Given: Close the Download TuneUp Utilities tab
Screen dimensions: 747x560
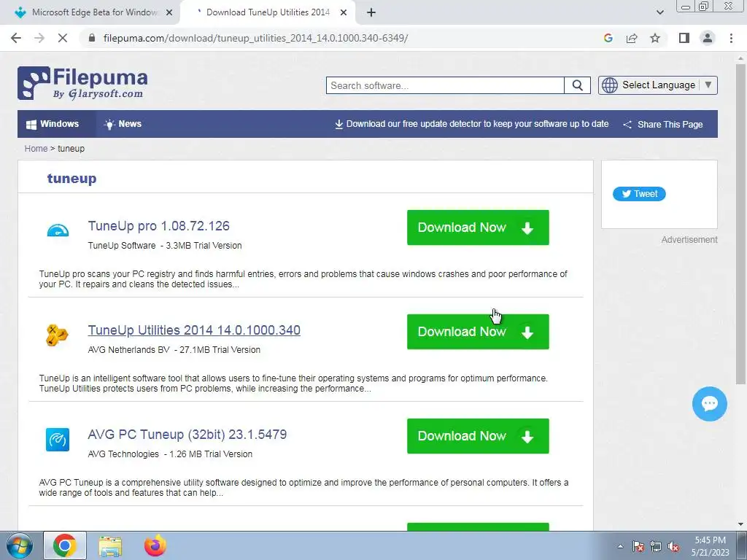Looking at the screenshot, I should pyautogui.click(x=344, y=13).
